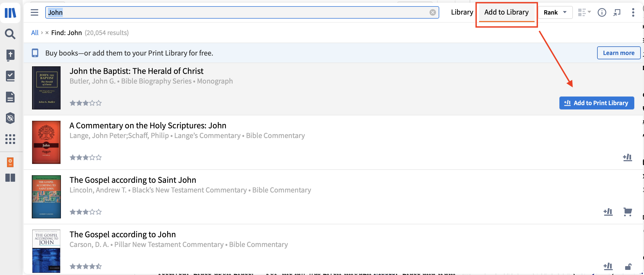Toggle the hamburger menu beside the search bar

point(34,12)
